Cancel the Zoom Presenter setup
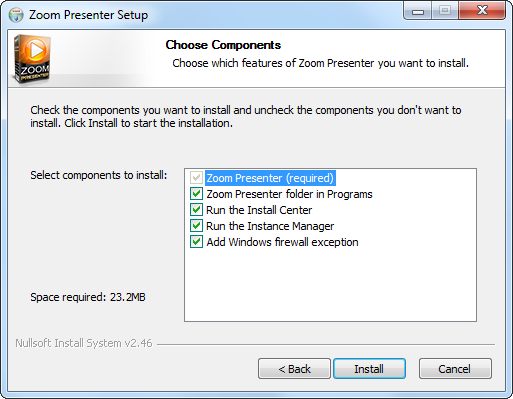The image size is (513, 399). pos(455,369)
